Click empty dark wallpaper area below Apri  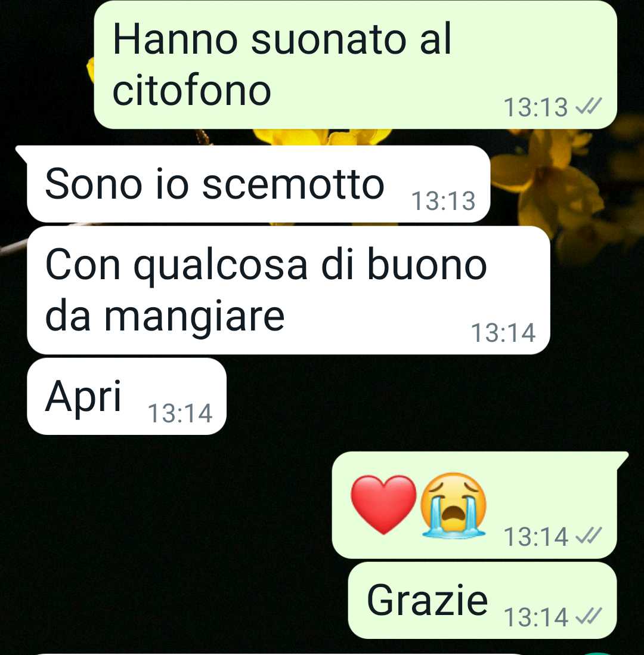[x=167, y=522]
